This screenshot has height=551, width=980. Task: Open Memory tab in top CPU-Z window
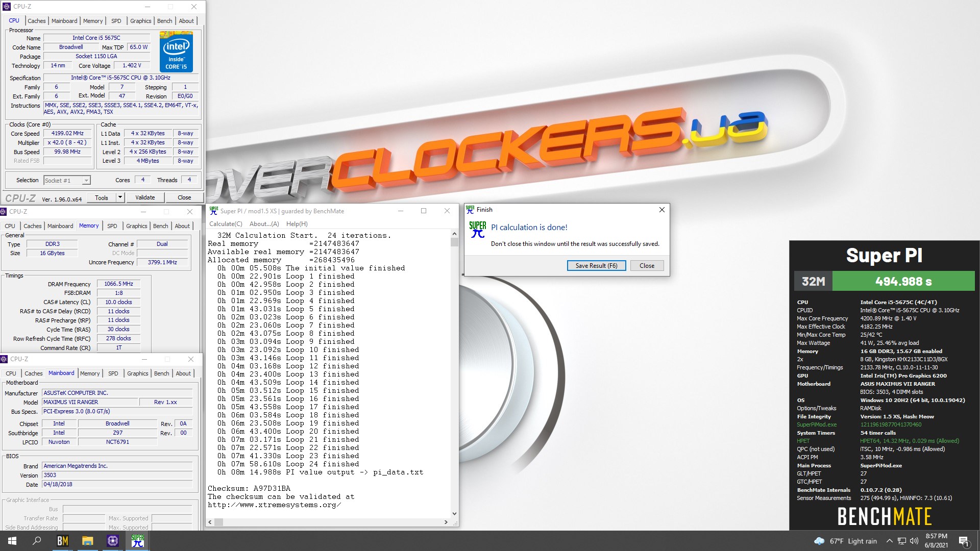pyautogui.click(x=93, y=21)
